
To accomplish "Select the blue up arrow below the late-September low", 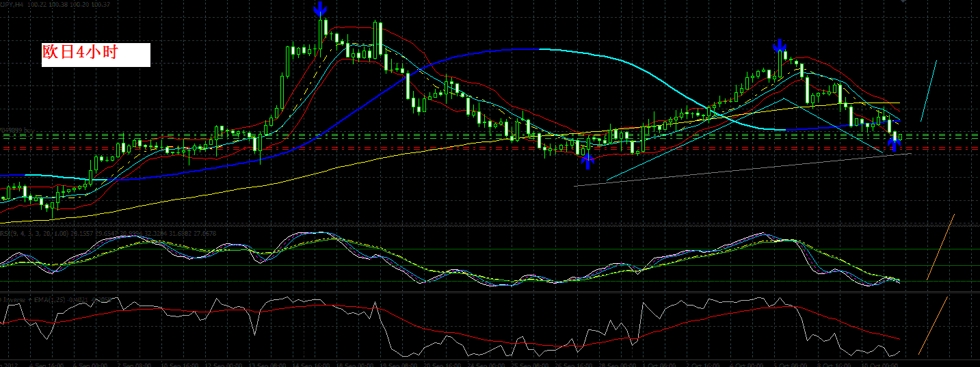I will (587, 161).
